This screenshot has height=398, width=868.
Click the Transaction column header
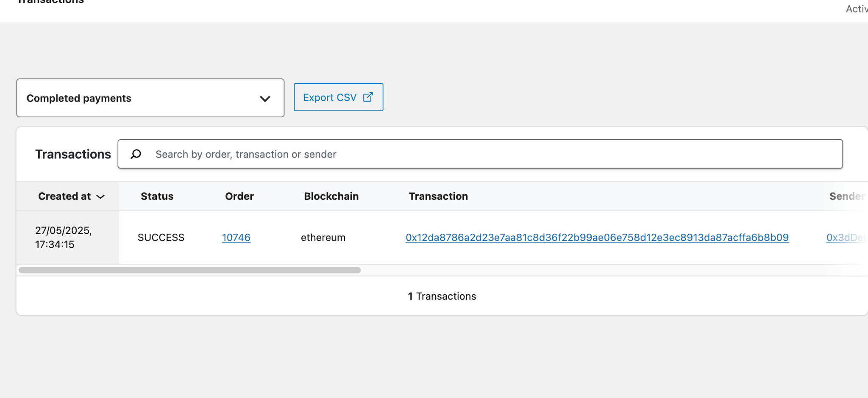click(438, 196)
